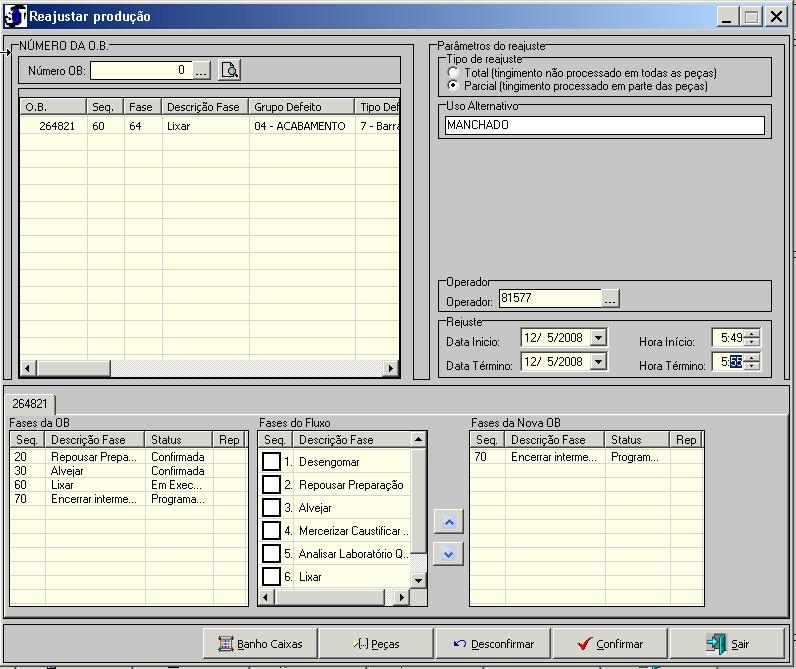Expand the Data Início date dropdown
The height and width of the screenshot is (669, 796).
[598, 338]
